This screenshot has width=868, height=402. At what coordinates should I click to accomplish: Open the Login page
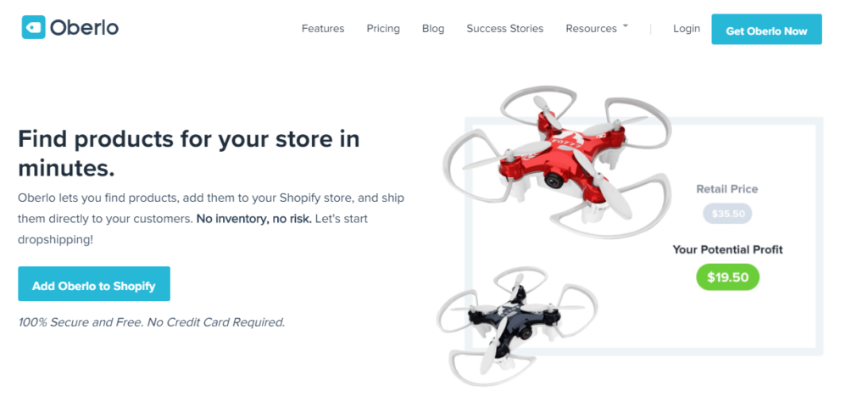coord(687,28)
